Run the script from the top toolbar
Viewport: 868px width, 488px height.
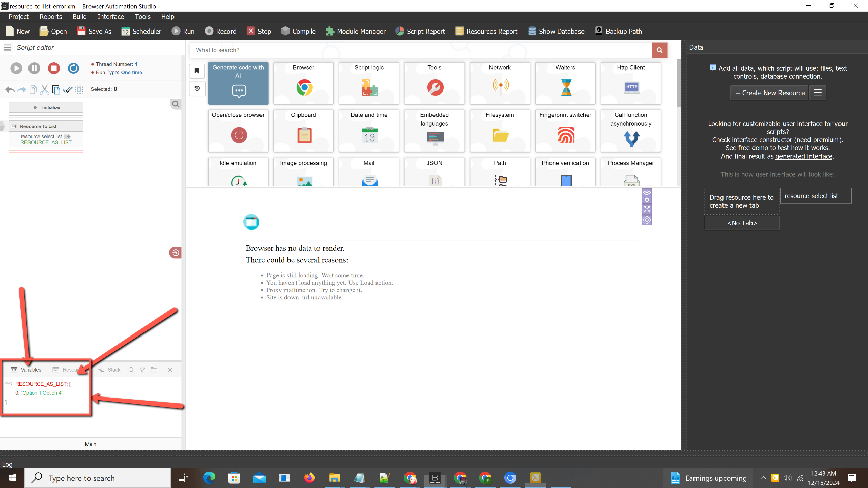coord(183,31)
